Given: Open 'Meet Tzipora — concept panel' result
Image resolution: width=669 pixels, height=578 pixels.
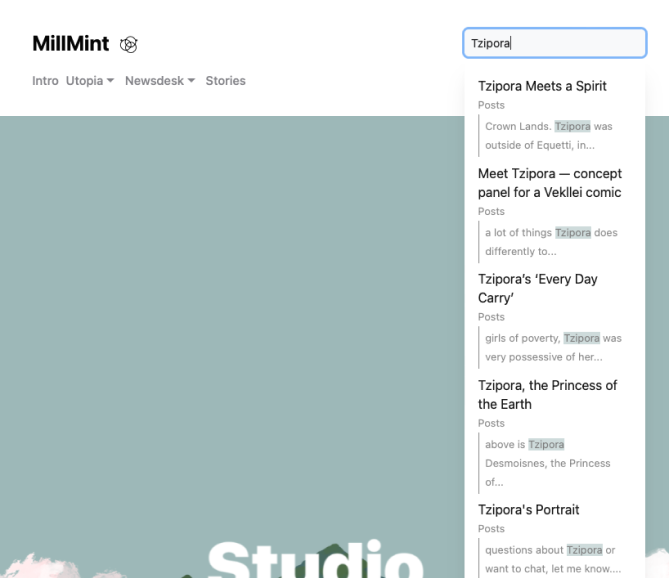Looking at the screenshot, I should point(550,183).
